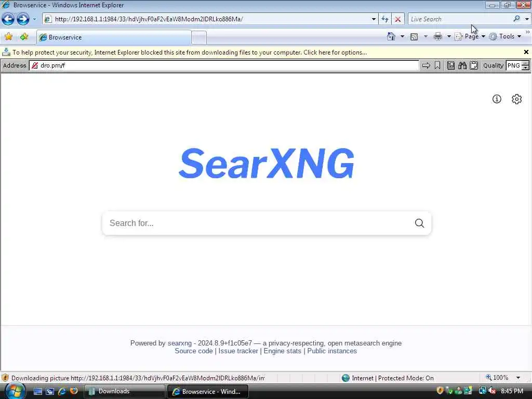Click the Windows Start orb
This screenshot has height=399, width=532.
[x=15, y=391]
